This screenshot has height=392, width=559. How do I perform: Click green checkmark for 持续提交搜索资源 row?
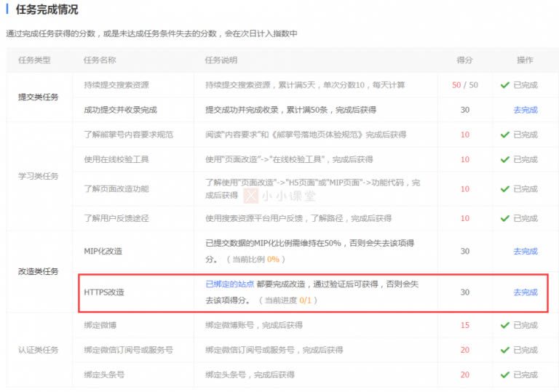[504, 85]
